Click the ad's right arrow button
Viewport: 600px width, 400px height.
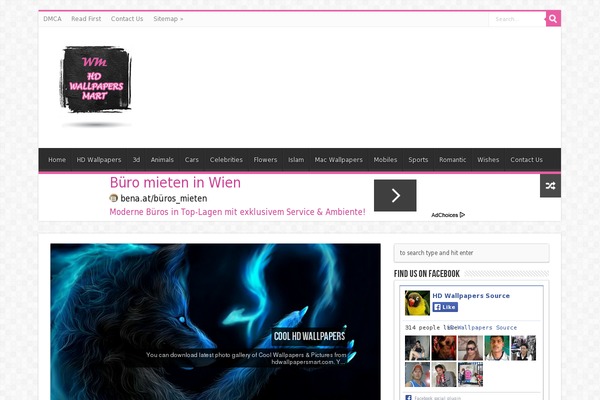point(395,195)
